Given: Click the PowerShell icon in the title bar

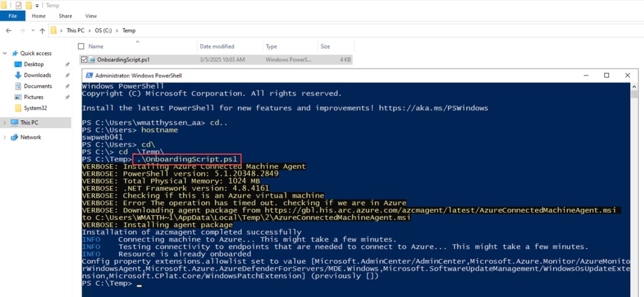Looking at the screenshot, I should coord(89,75).
